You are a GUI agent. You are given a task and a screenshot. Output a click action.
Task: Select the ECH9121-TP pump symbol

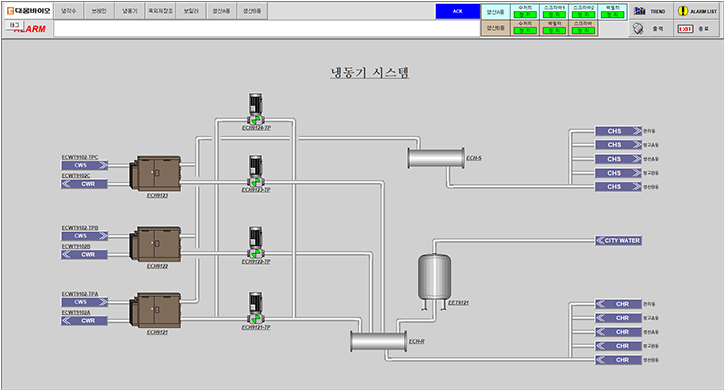click(256, 308)
